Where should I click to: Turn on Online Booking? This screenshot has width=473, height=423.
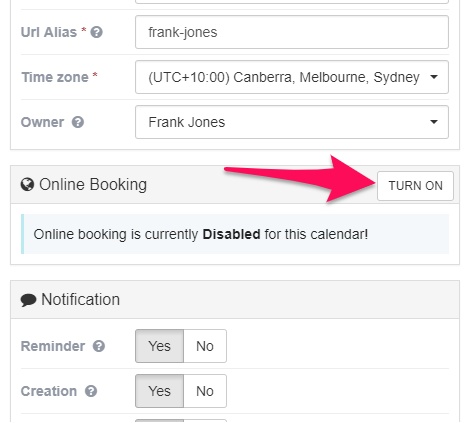[x=415, y=186]
